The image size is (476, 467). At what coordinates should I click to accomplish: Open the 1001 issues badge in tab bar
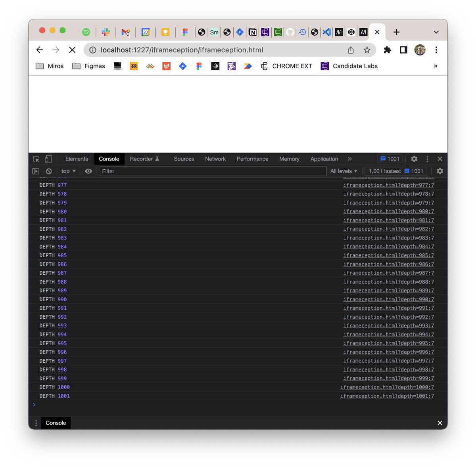390,159
